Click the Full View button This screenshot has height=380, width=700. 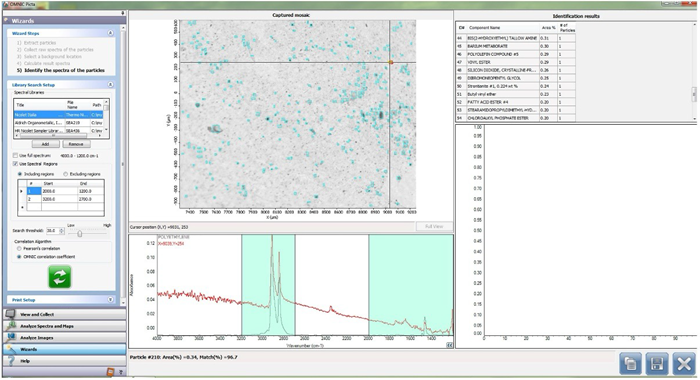pyautogui.click(x=434, y=226)
